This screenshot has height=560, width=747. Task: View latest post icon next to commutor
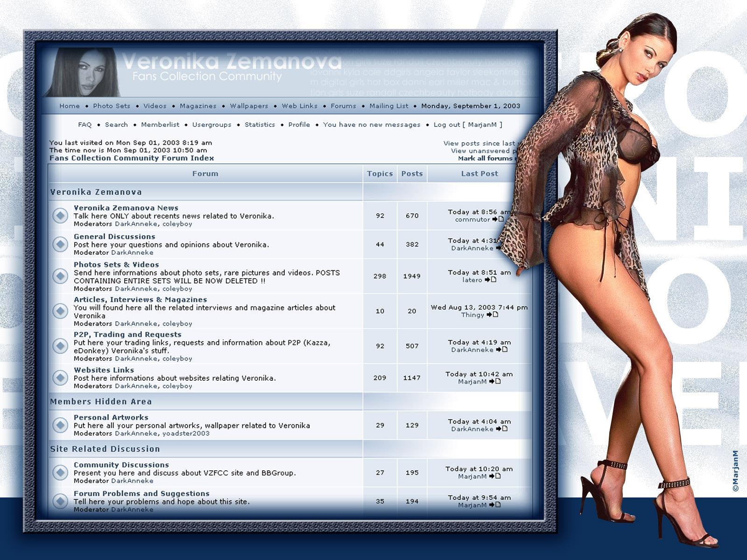(498, 219)
